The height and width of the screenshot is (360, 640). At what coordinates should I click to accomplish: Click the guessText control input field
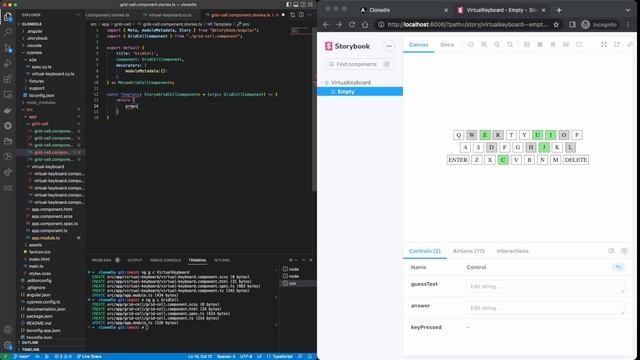click(545, 286)
